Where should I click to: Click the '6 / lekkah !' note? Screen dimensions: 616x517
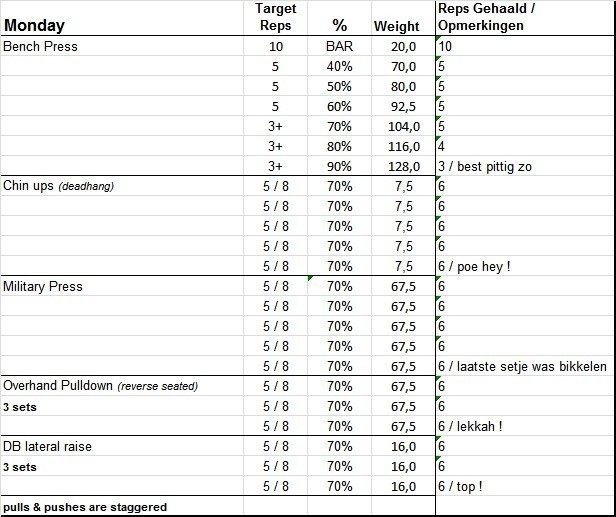tap(469, 426)
